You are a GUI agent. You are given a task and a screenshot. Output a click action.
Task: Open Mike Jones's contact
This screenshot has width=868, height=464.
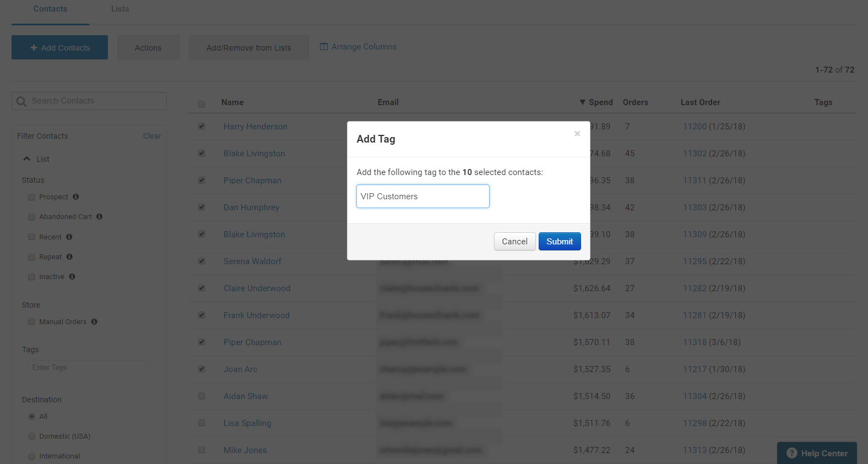(x=245, y=450)
